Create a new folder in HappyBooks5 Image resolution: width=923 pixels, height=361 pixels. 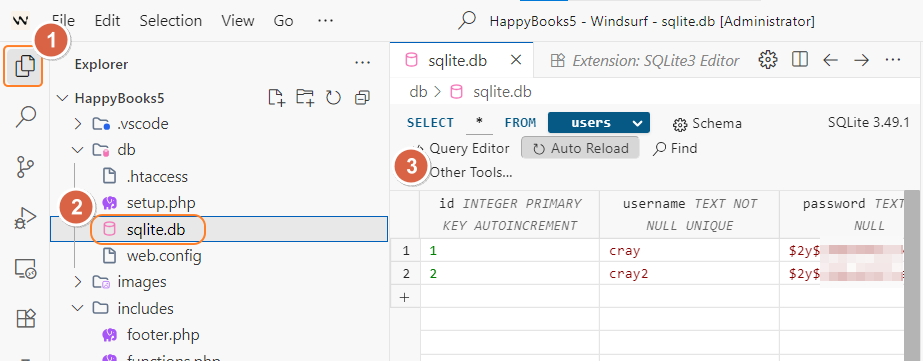coord(305,97)
